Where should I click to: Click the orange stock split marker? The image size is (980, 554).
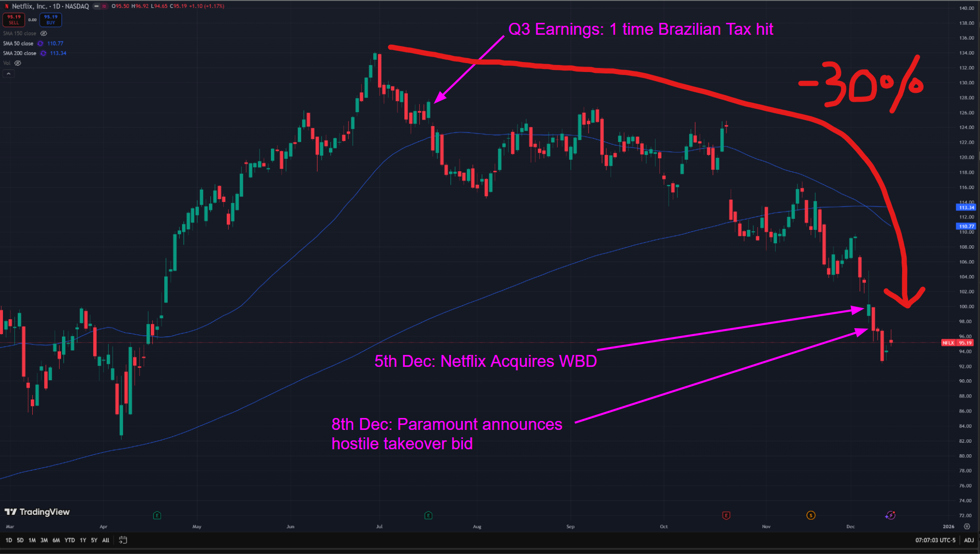point(811,515)
